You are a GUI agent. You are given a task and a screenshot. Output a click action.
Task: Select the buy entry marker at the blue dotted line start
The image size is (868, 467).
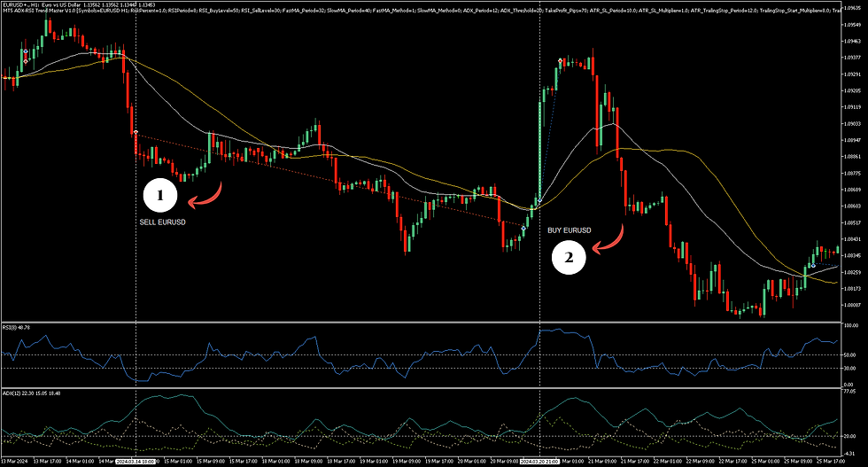pyautogui.click(x=539, y=200)
